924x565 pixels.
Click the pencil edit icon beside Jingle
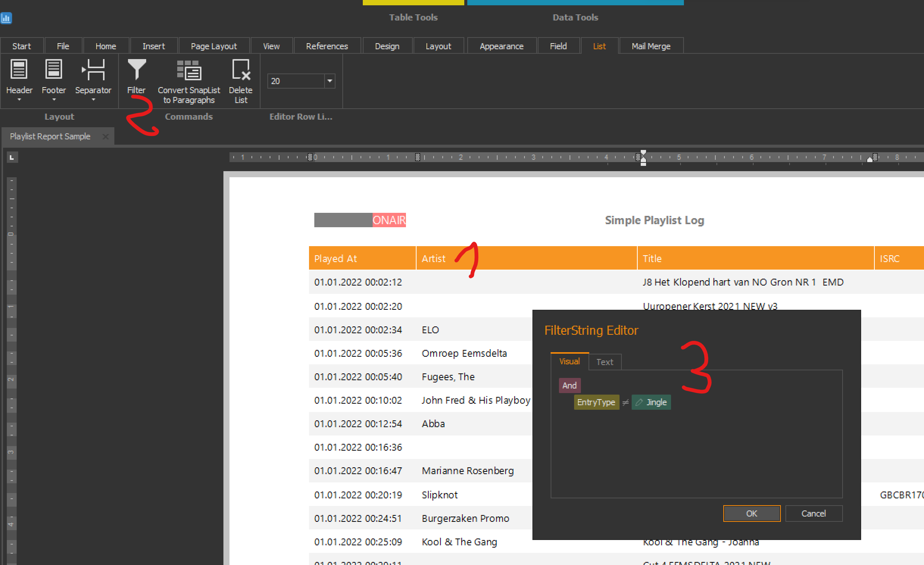click(639, 402)
